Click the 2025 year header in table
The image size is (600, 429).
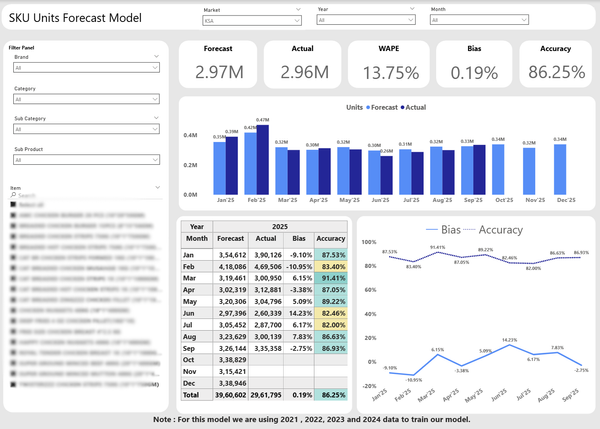point(280,227)
